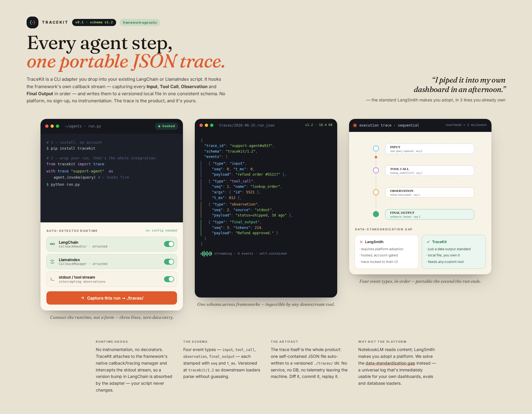The width and height of the screenshot is (532, 414).
Task: Click the 'v1.2 · 18.4 KB' file info
Action: point(319,125)
